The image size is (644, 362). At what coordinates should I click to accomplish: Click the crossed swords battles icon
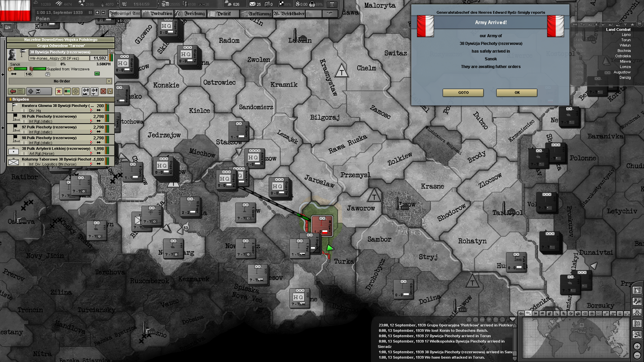click(x=637, y=312)
